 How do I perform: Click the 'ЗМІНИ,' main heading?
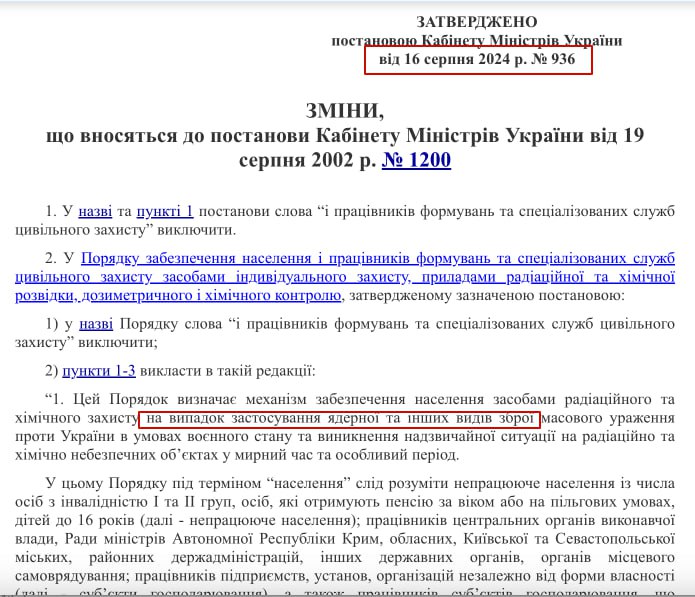344,109
